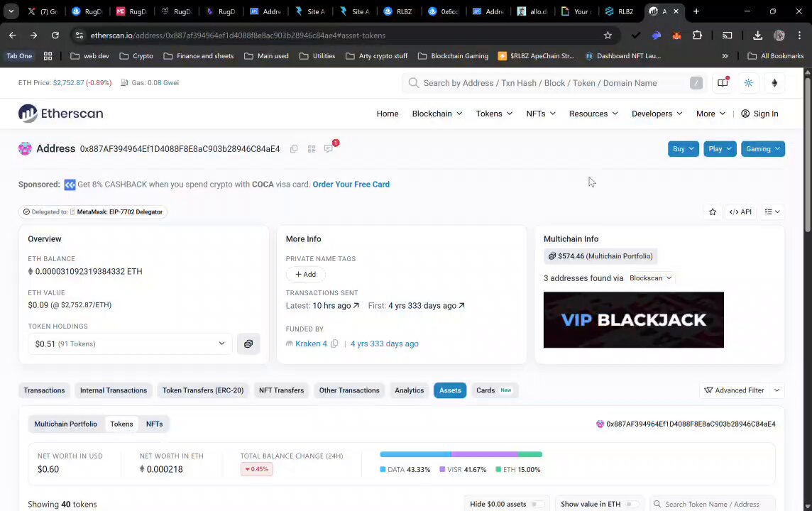This screenshot has width=812, height=511.
Task: Click the asset allocation color bar
Action: click(x=461, y=454)
